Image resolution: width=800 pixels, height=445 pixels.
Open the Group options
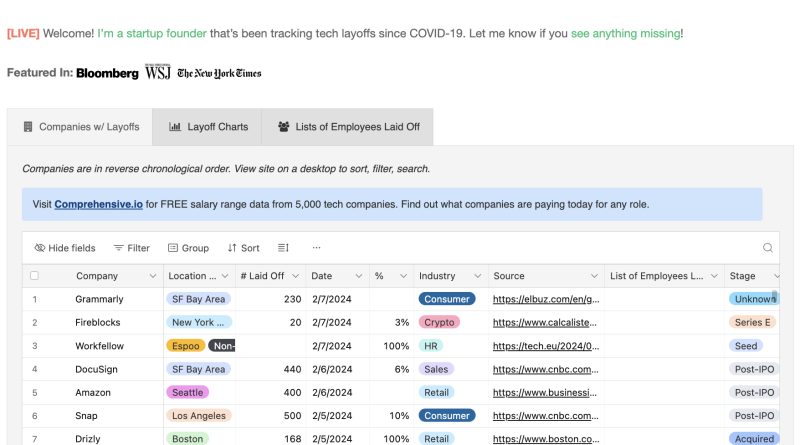tap(188, 248)
